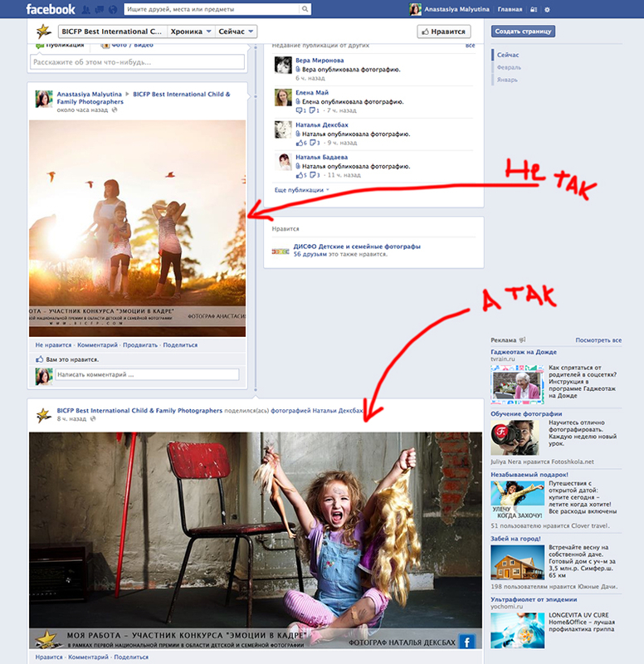Expand the Хроника dropdown
Screen dimensions: 644x664
click(190, 32)
